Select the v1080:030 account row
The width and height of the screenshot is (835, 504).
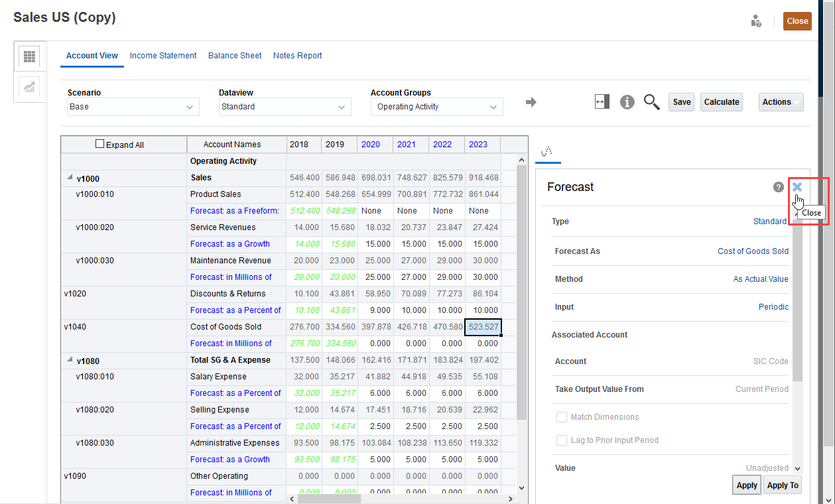(95, 443)
